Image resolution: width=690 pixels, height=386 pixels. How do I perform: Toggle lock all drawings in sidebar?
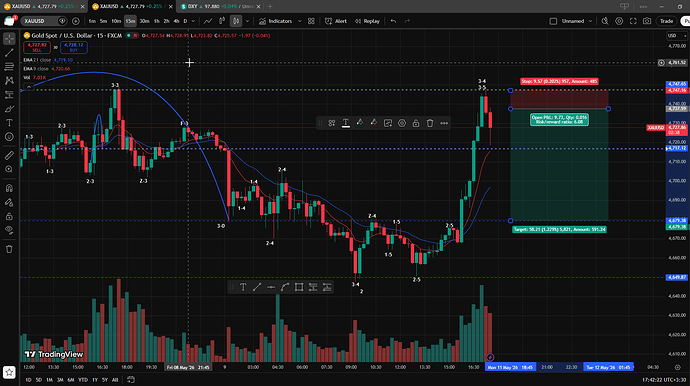9,217
